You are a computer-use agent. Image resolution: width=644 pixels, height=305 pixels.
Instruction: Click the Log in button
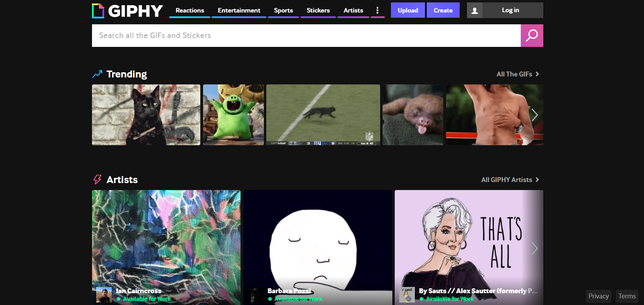click(x=510, y=10)
